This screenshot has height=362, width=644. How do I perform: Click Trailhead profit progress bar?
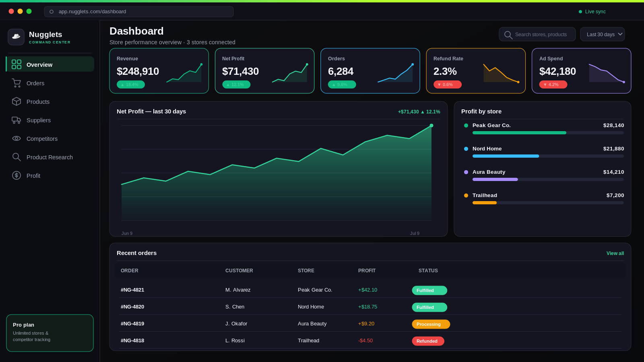click(548, 203)
